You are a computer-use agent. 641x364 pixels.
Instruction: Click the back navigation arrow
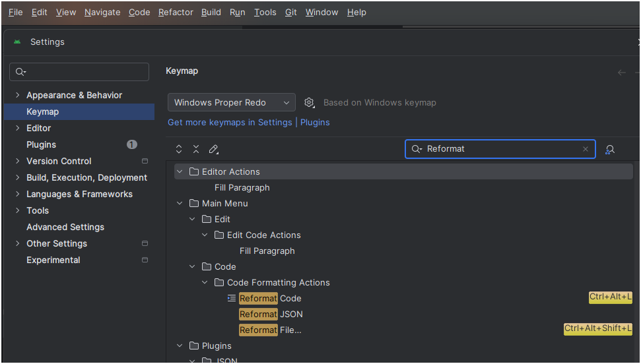coord(621,72)
